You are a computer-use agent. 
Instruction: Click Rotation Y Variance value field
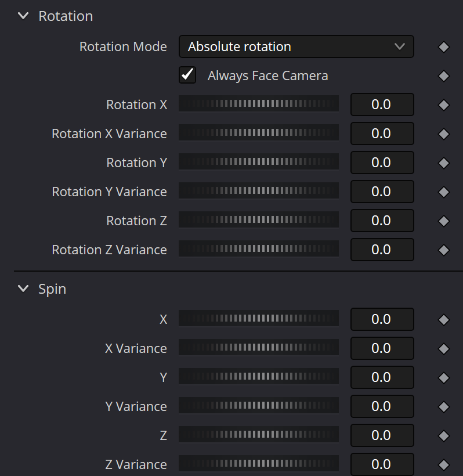pyautogui.click(x=382, y=192)
